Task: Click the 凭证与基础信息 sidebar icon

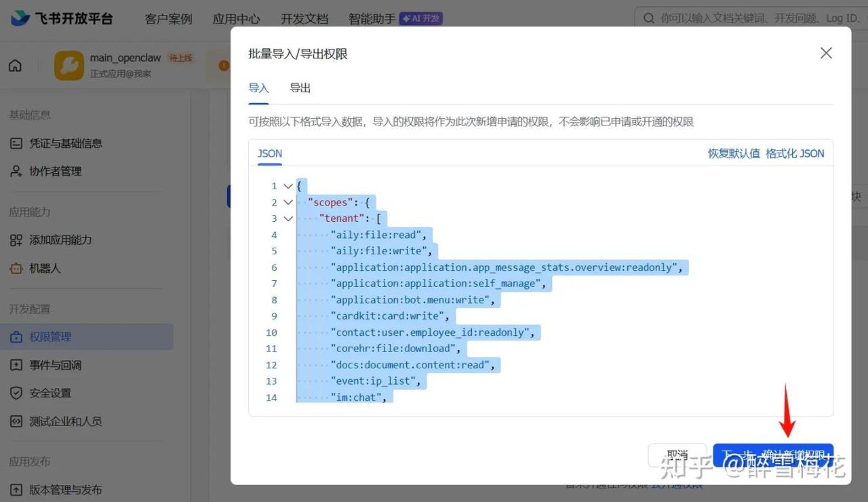Action: point(16,143)
